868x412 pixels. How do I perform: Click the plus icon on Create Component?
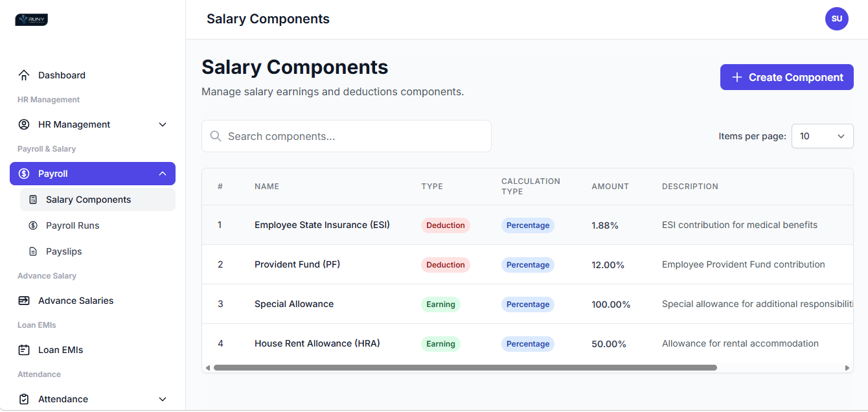[x=737, y=77]
